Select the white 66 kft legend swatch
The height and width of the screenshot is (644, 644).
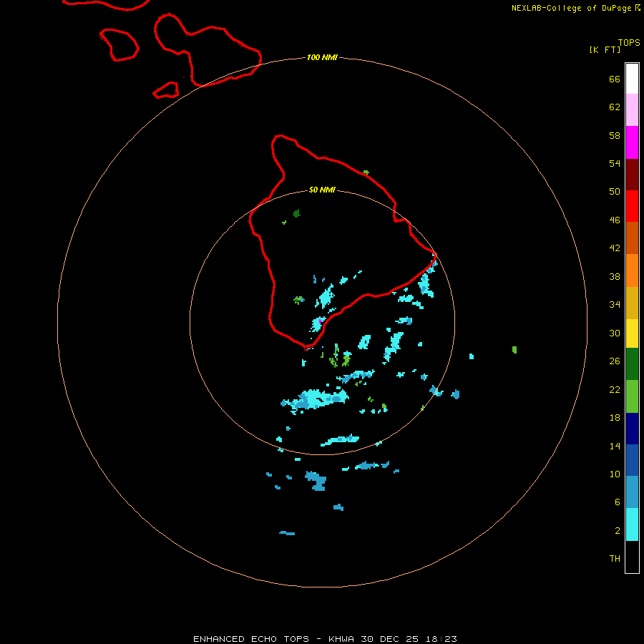(632, 79)
